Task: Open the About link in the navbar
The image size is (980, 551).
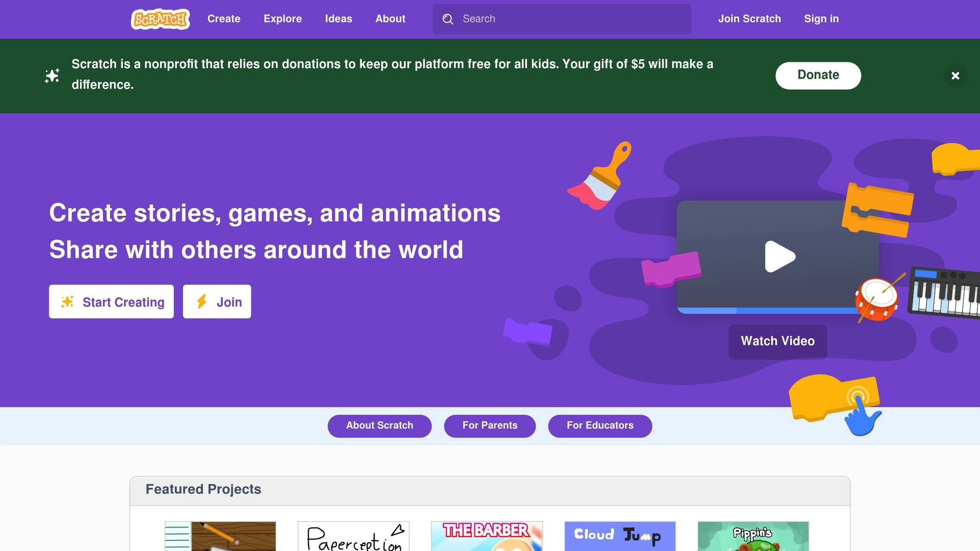Action: click(390, 19)
